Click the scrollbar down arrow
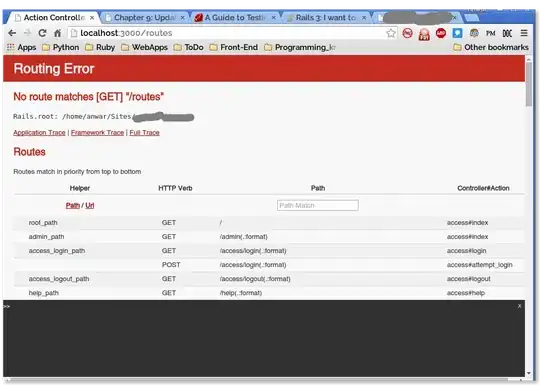Image resolution: width=540 pixels, height=392 pixels. [529, 373]
